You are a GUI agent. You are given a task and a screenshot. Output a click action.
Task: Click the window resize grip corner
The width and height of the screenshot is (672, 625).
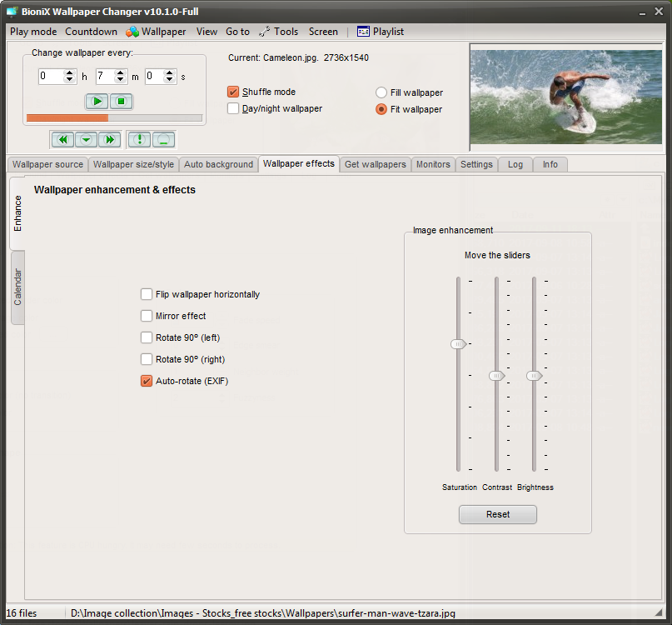pos(659,613)
